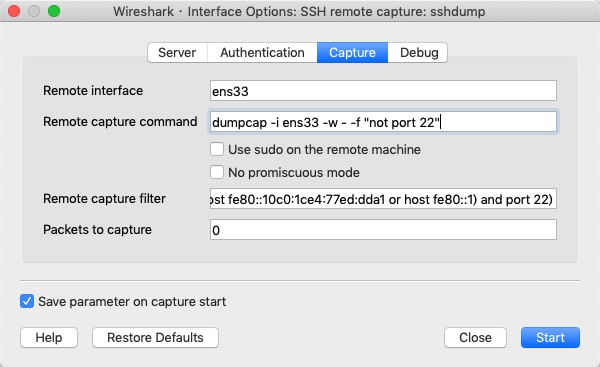Image resolution: width=600 pixels, height=367 pixels.
Task: Select the Capture tab
Action: tap(352, 52)
